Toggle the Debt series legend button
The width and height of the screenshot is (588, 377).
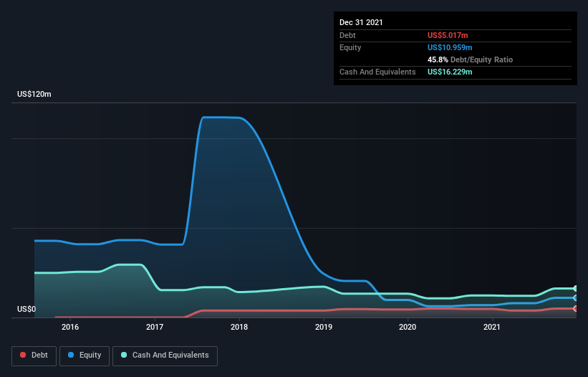click(x=34, y=355)
